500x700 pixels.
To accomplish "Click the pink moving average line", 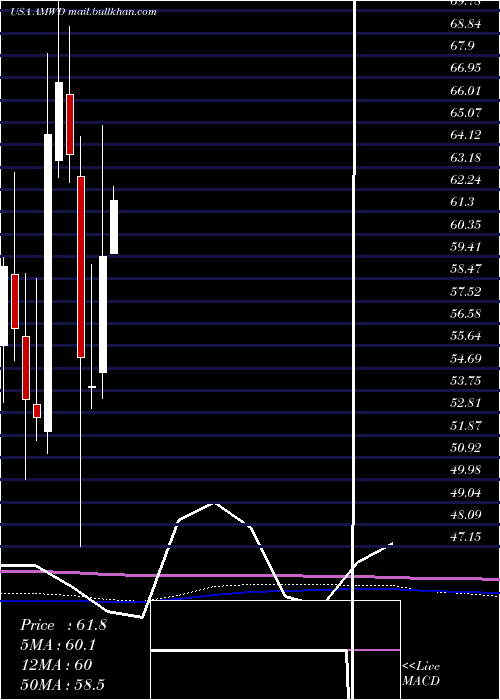I will (250, 576).
